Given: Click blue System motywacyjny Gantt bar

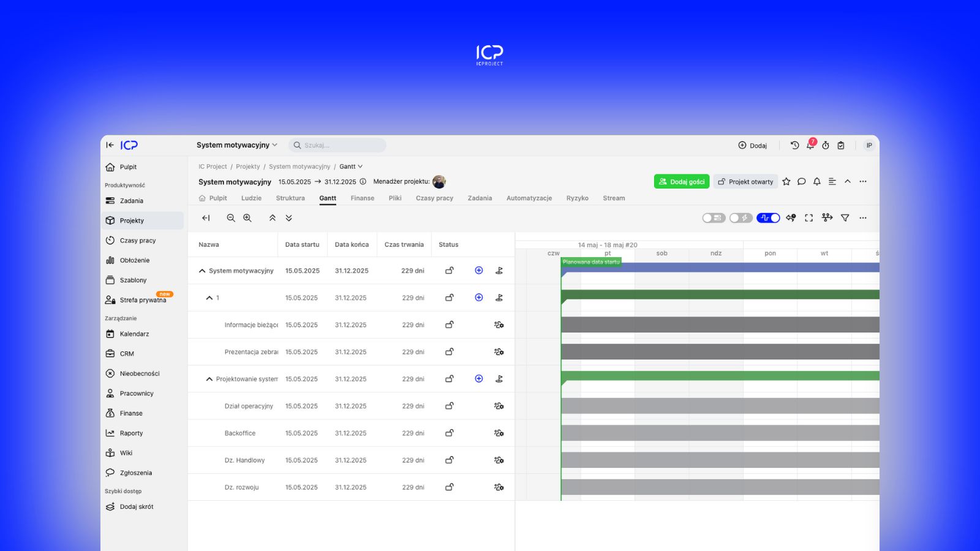Looking at the screenshot, I should tap(720, 268).
